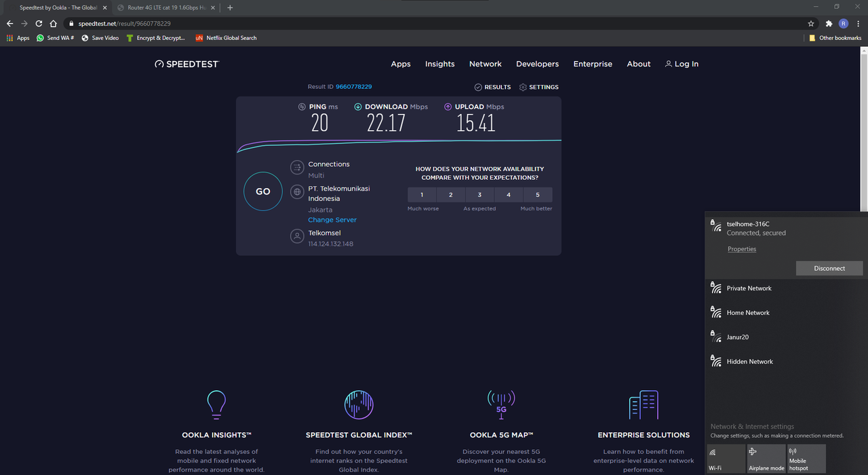The image size is (868, 475).
Task: Expand the Janur20 Wi-Fi network entry
Action: 738,337
